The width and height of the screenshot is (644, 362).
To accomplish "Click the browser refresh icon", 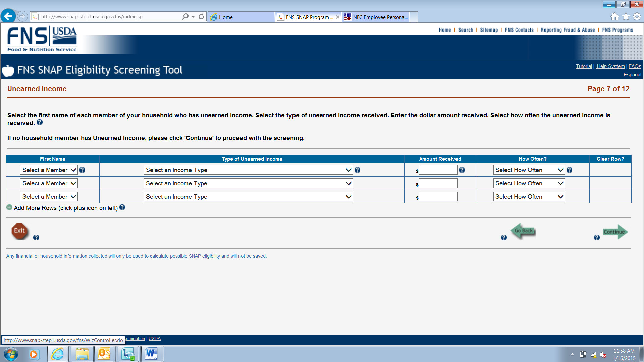I will point(201,17).
